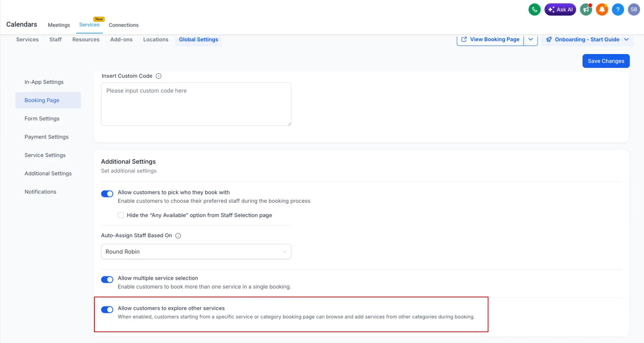Screen dimensions: 644x343
Task: Open the help question mark icon
Action: [618, 9]
